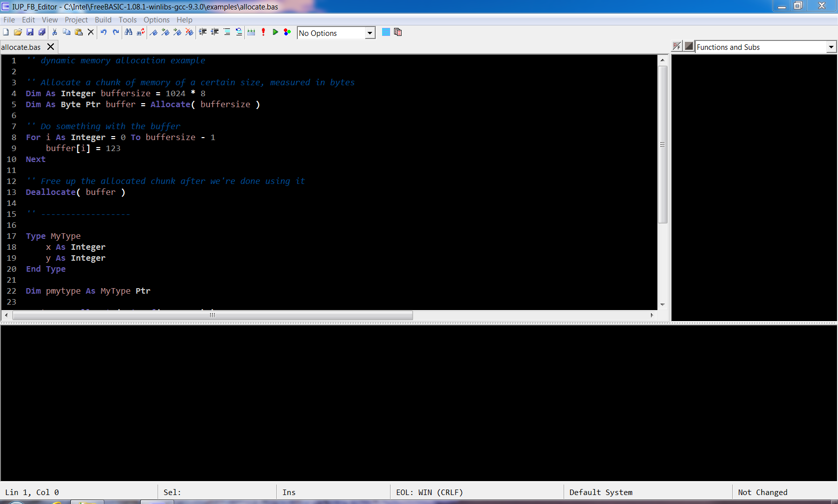Screen dimensions: 838x504
Task: Click the horizontal scroll-left arrow
Action: 6,315
